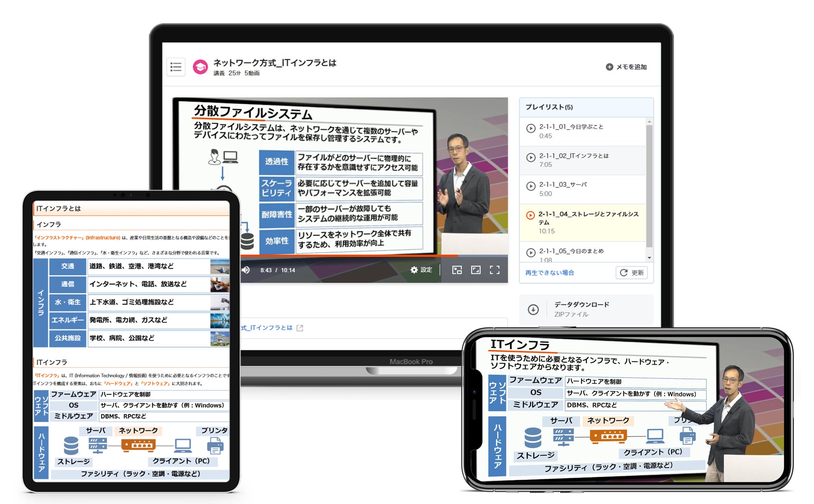Image resolution: width=814 pixels, height=504 pixels.
Task: Play 2-1-1_05 今日のまとめ video
Action: 571,251
